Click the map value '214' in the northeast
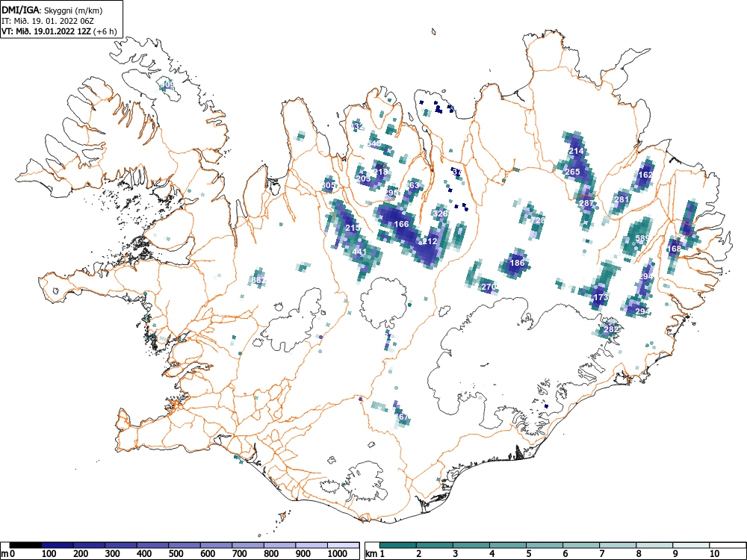Viewport: 747px width, 560px height. coord(576,151)
